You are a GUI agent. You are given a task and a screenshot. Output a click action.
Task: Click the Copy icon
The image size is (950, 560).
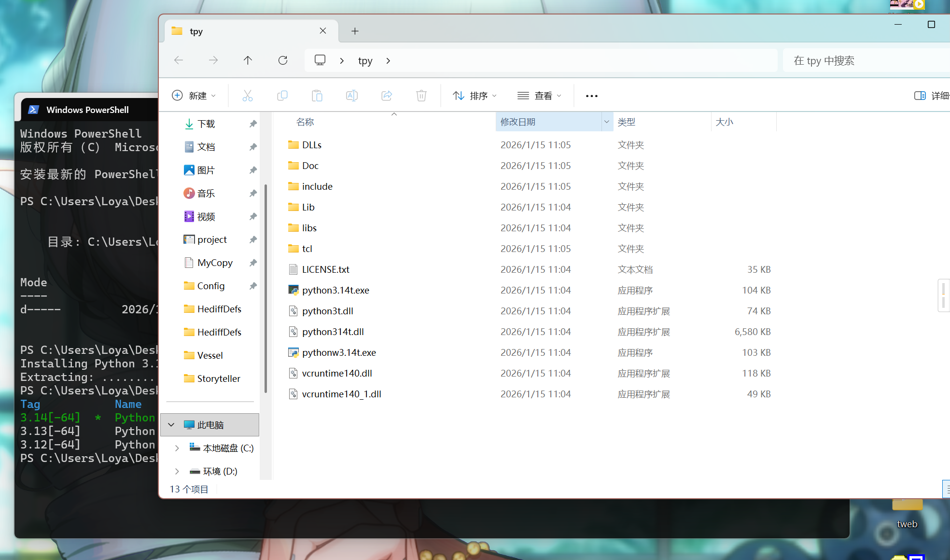pyautogui.click(x=282, y=95)
